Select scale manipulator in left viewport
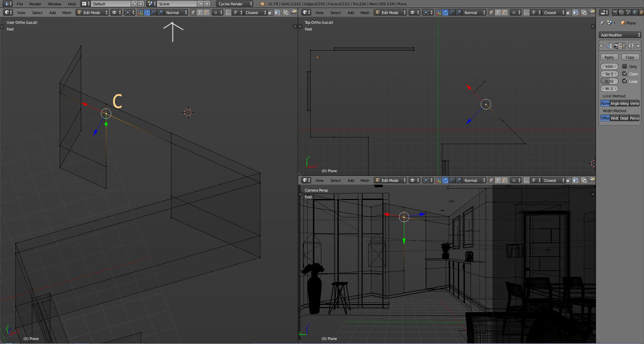The image size is (644, 344). (160, 12)
